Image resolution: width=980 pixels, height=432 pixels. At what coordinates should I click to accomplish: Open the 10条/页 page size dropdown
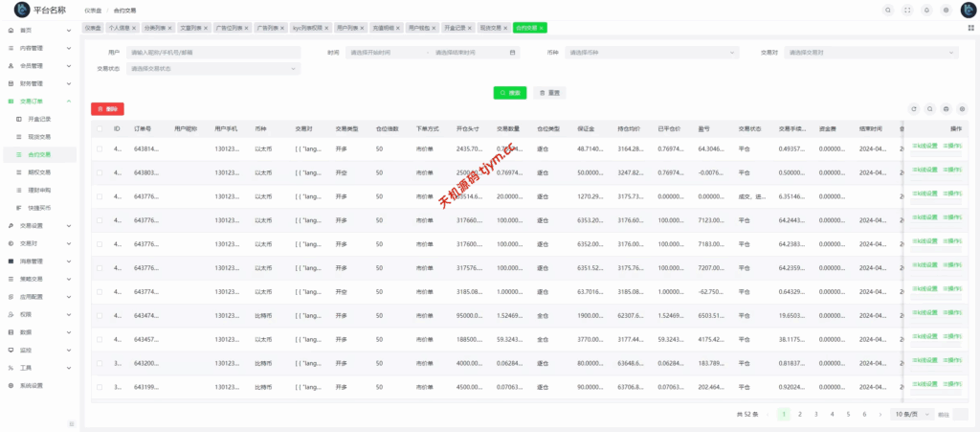[908, 414]
